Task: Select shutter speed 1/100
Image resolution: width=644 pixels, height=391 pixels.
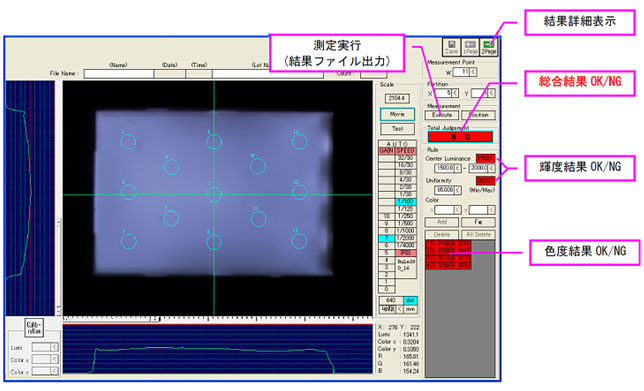Action: pyautogui.click(x=405, y=202)
